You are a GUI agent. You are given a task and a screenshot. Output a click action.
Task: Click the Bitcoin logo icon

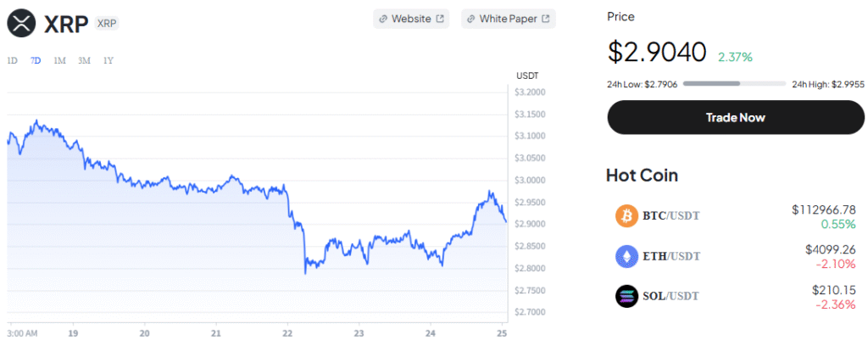(x=626, y=215)
